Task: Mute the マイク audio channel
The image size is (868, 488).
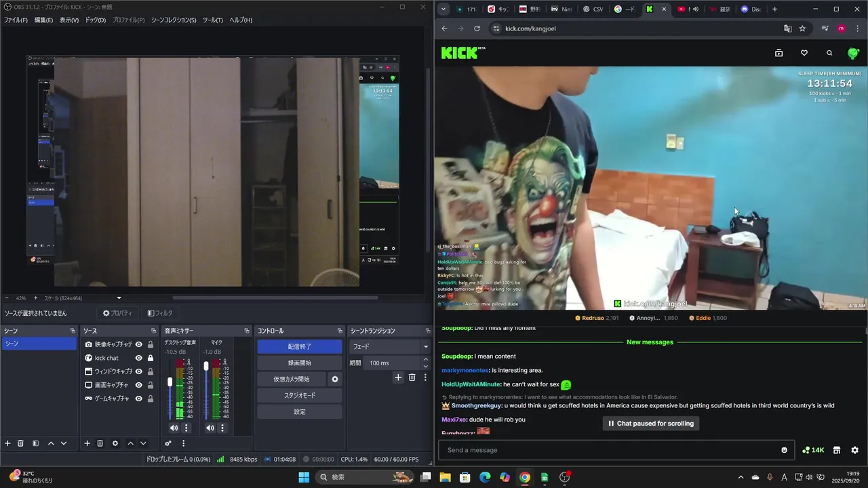Action: pyautogui.click(x=210, y=428)
